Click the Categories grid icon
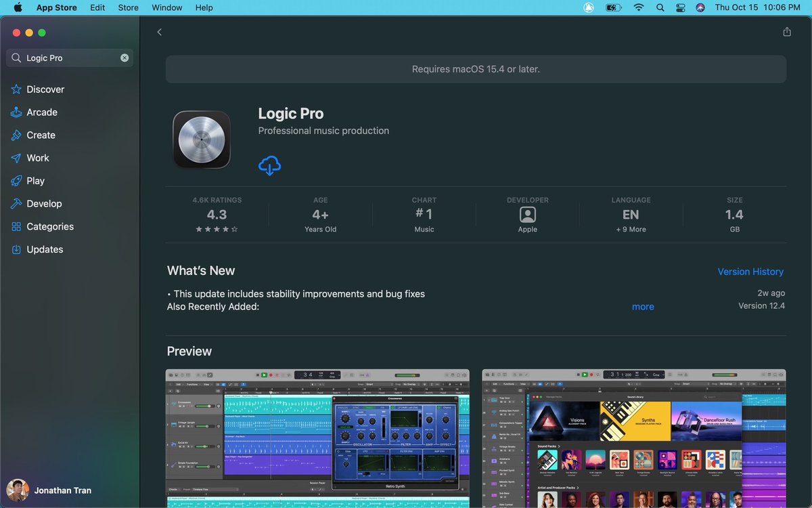 [x=16, y=227]
